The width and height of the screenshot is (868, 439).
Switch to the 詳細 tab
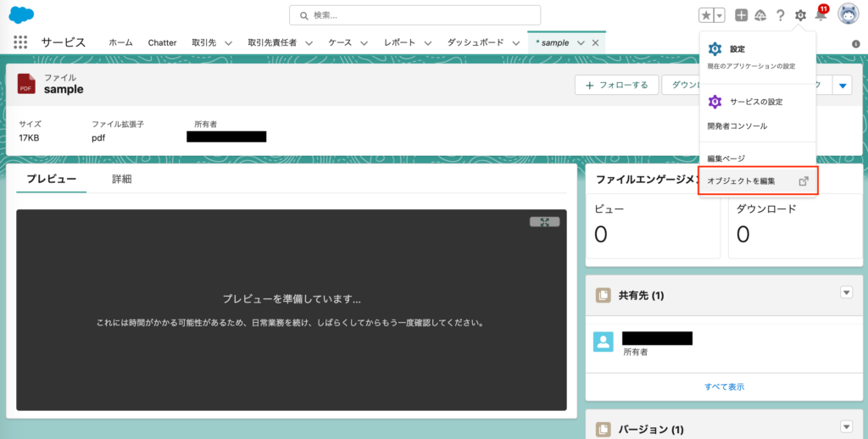pyautogui.click(x=122, y=179)
